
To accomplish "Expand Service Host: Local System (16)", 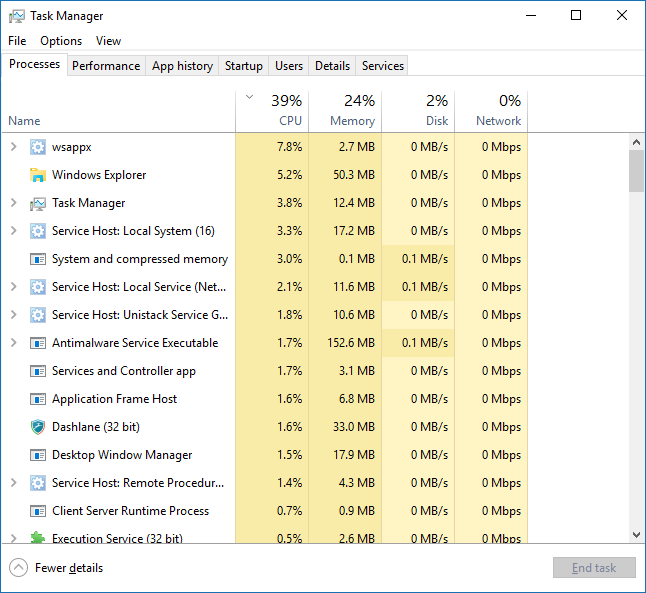I will (14, 231).
